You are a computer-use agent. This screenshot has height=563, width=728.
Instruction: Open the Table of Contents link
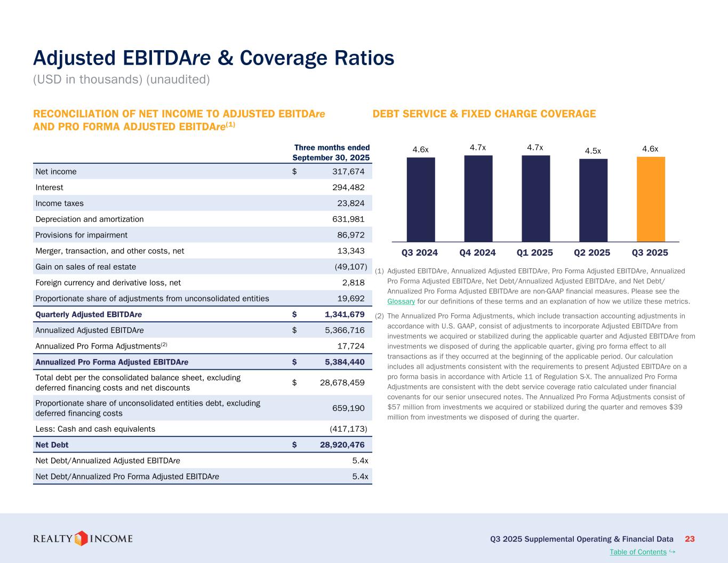point(638,552)
